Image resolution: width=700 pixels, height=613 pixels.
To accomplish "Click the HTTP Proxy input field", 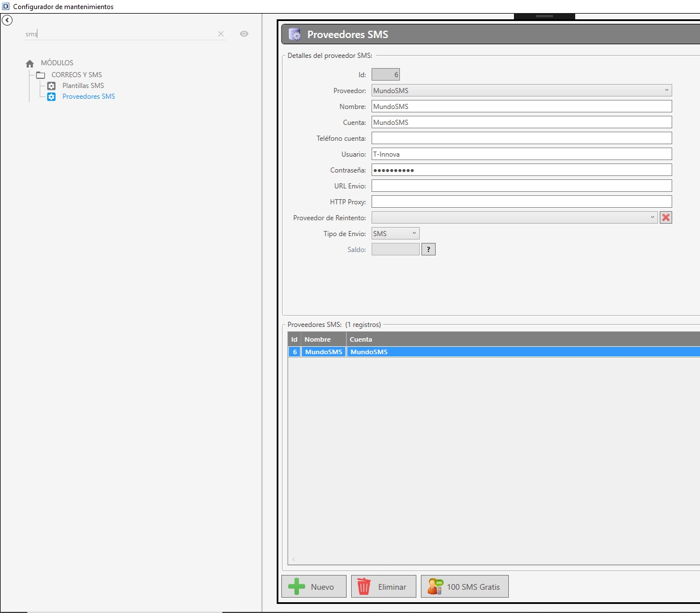I will pos(522,201).
